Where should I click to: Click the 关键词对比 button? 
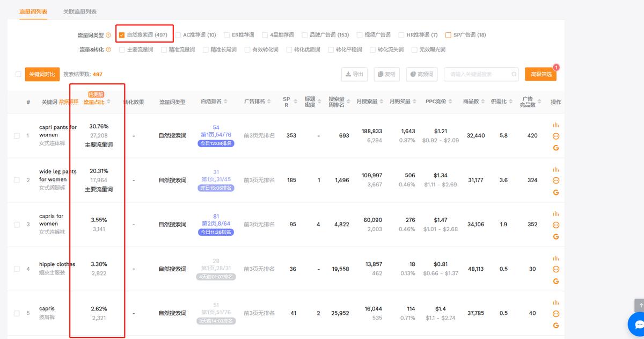42,74
